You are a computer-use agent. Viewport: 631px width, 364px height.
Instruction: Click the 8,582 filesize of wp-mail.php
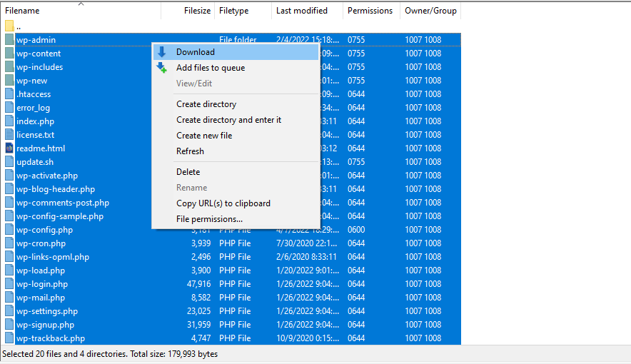point(201,298)
